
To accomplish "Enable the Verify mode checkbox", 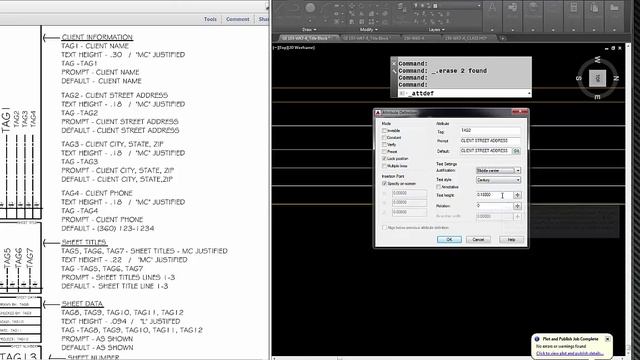I will [384, 144].
